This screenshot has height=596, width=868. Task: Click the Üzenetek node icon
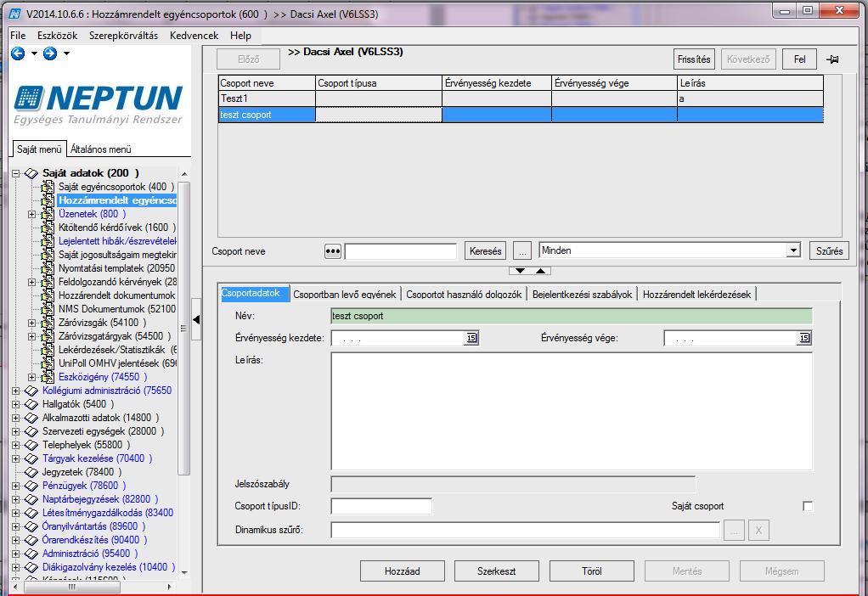pyautogui.click(x=48, y=214)
